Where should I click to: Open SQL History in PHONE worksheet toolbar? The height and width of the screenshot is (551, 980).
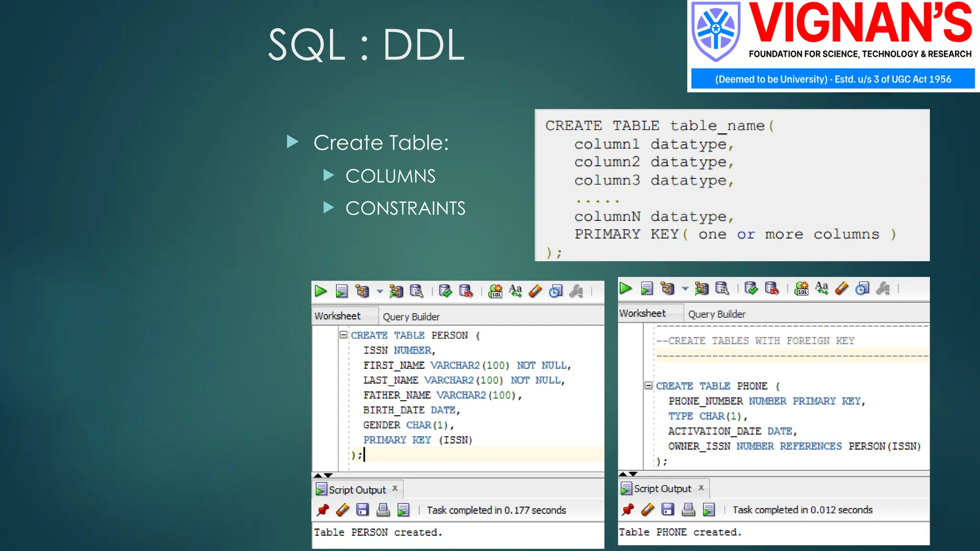point(862,288)
